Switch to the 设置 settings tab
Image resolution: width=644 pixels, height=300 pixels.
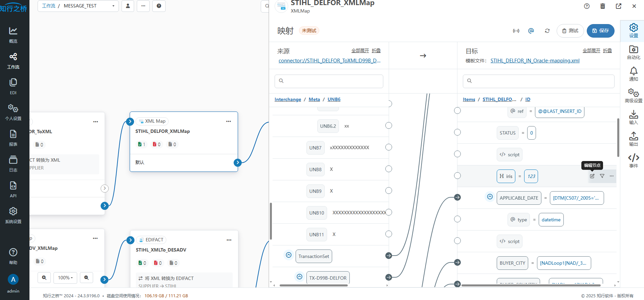(634, 31)
